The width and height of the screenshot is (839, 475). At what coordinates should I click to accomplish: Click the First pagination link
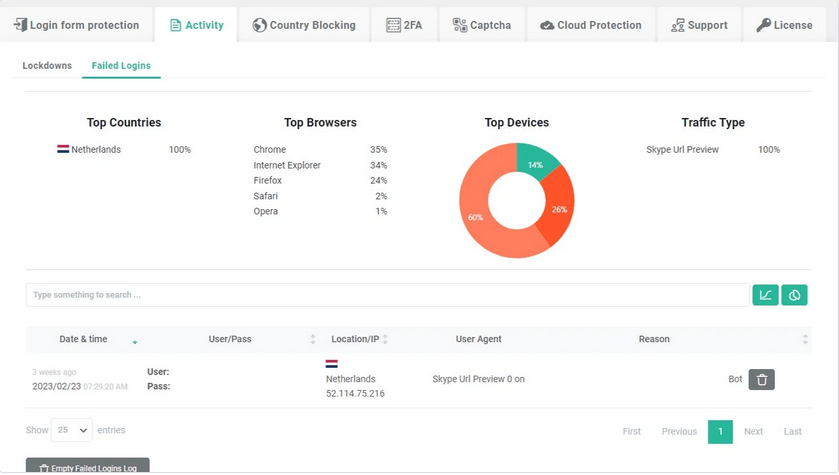pyautogui.click(x=631, y=432)
